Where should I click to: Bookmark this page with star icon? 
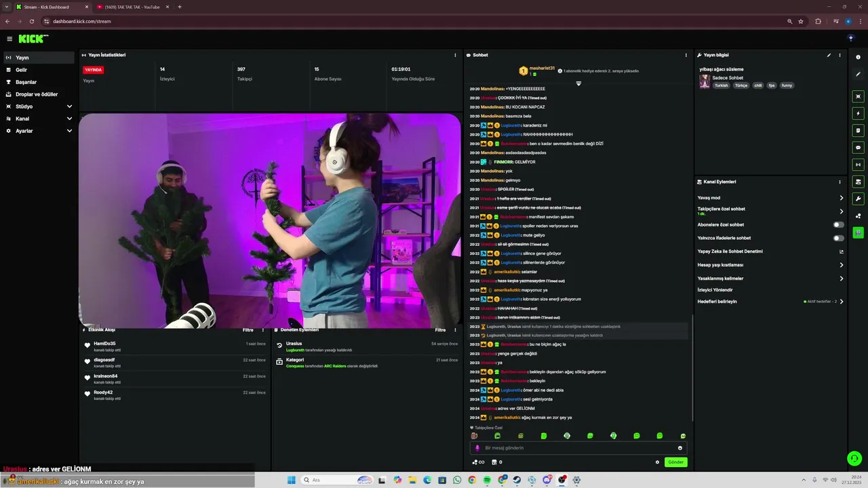tap(801, 21)
